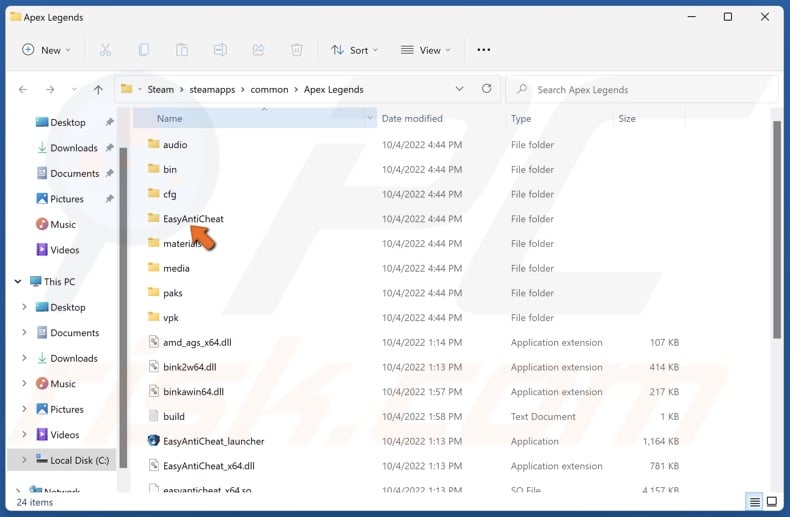Click the search magnifier icon

[x=522, y=89]
